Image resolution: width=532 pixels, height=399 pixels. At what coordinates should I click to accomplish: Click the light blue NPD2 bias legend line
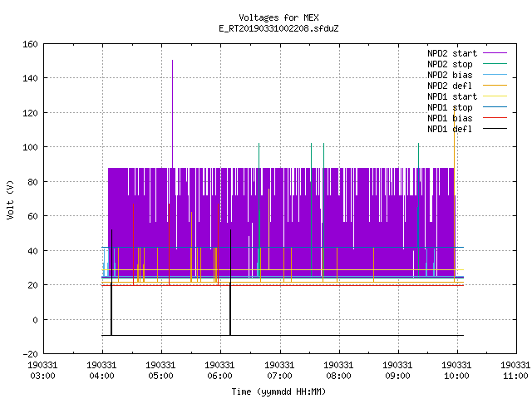coord(495,74)
